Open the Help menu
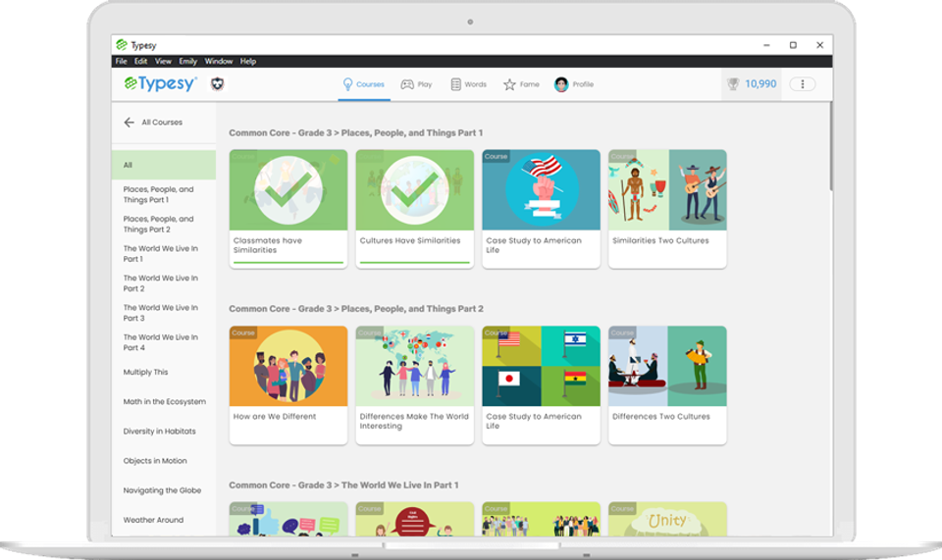Screen dimensions: 942x560 248,61
